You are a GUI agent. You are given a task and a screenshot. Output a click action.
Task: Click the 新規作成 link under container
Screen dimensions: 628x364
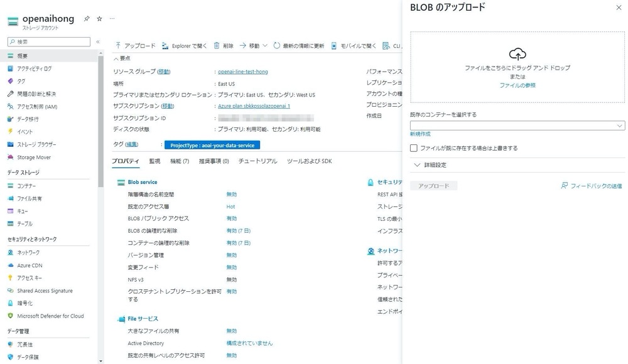tap(420, 134)
